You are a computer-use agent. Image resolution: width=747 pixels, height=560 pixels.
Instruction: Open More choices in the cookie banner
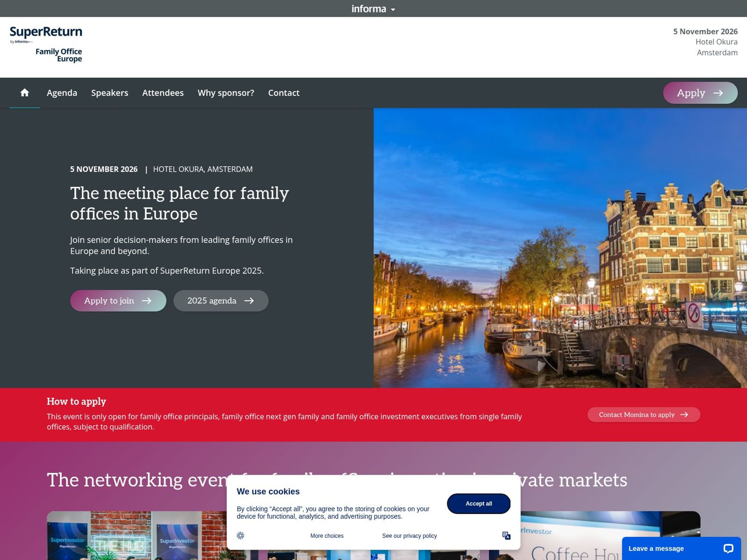click(x=326, y=535)
